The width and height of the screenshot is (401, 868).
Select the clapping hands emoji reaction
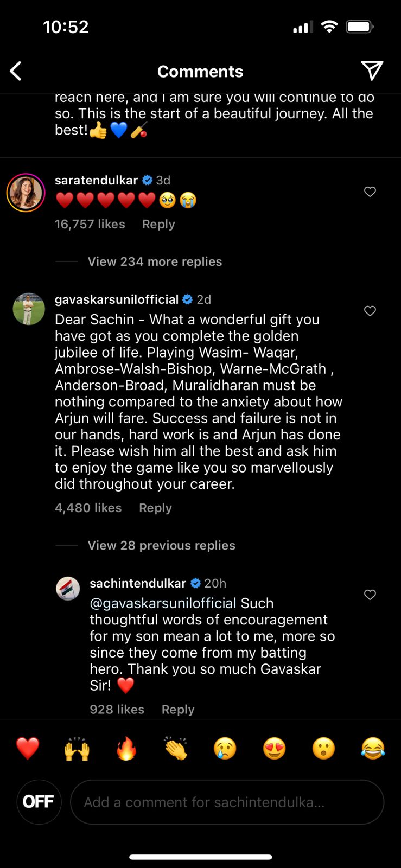[x=175, y=748]
